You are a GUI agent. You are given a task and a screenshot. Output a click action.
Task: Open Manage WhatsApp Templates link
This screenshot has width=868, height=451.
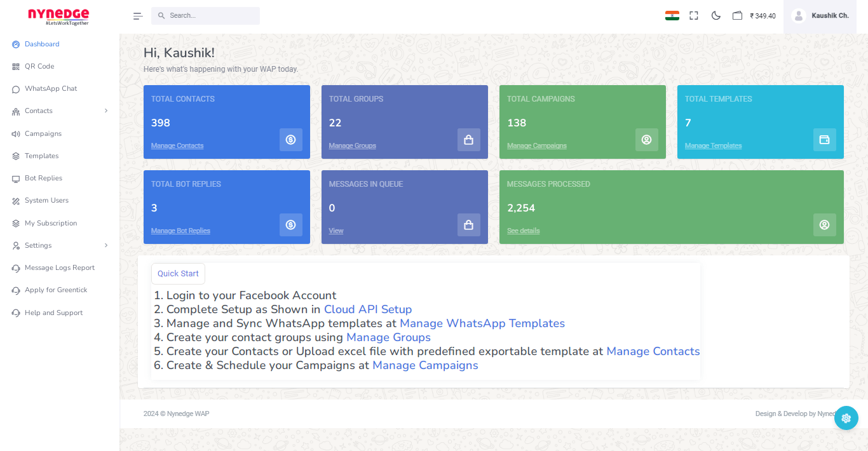click(x=482, y=323)
